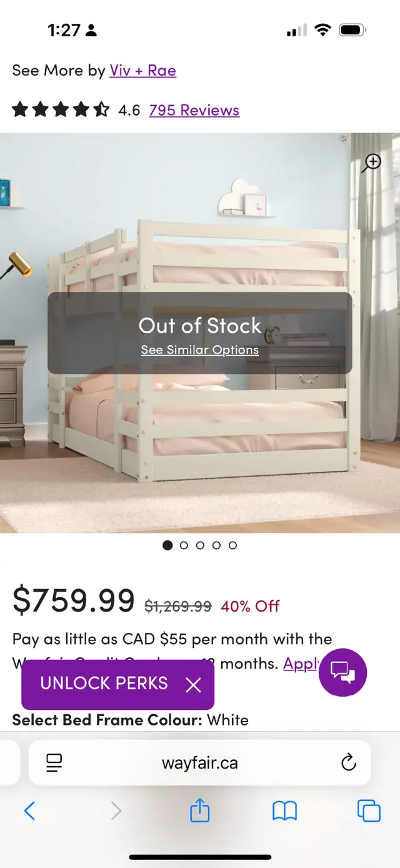The width and height of the screenshot is (400, 868).
Task: Open the 795 Reviews link
Action: (194, 110)
